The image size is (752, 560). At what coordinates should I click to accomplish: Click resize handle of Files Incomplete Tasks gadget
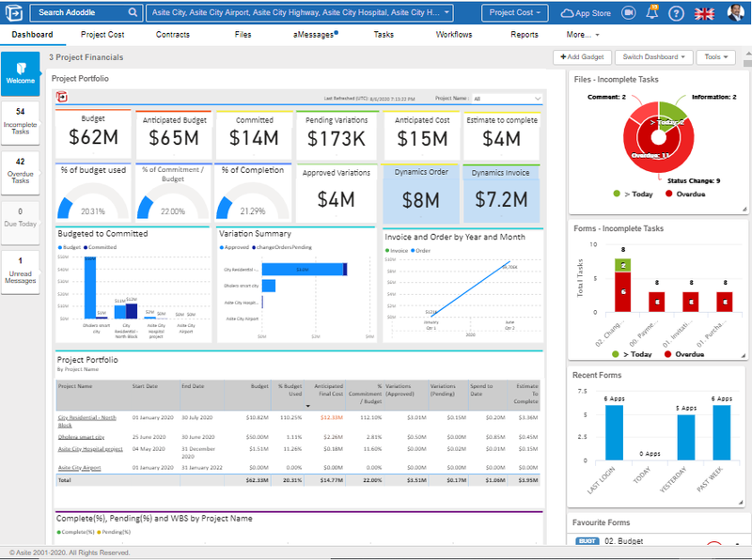[744, 209]
